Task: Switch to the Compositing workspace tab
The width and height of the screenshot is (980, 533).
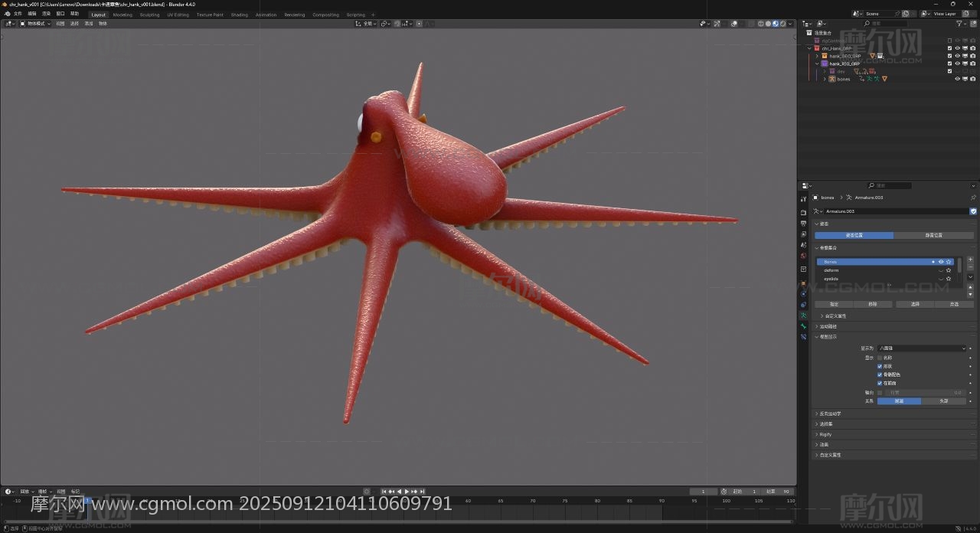Action: pos(326,15)
